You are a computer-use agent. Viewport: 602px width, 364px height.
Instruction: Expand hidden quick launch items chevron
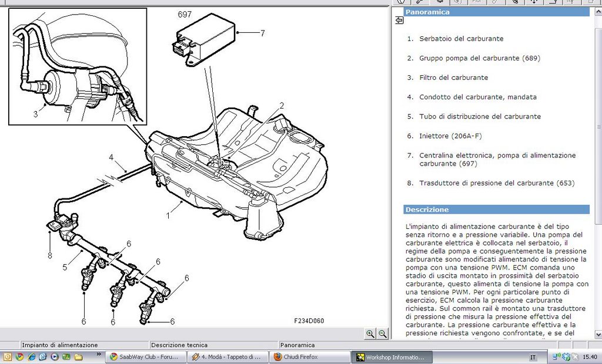coord(99,354)
